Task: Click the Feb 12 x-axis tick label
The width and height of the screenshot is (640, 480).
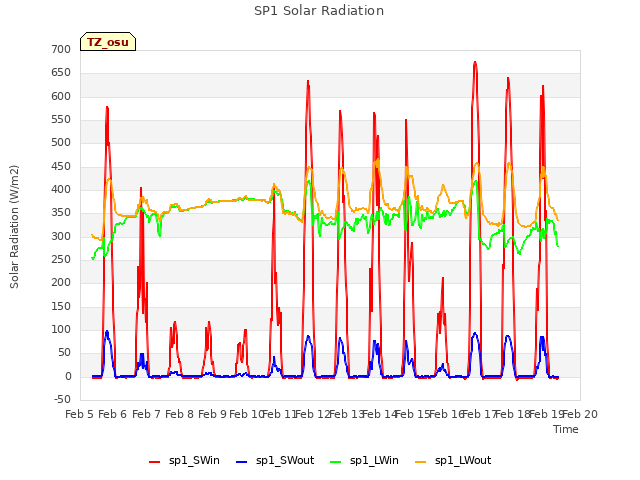Action: 313,414
